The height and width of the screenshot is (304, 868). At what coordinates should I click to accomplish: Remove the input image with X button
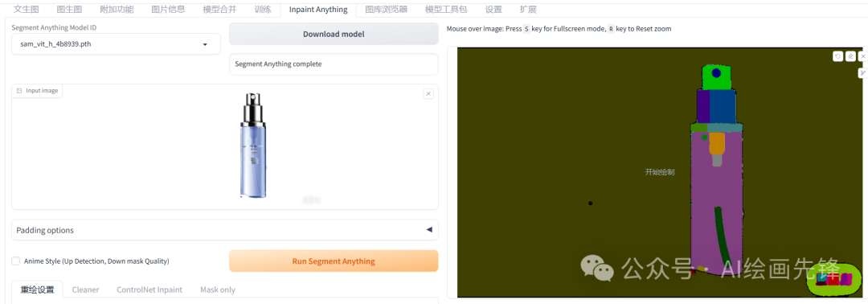click(428, 93)
